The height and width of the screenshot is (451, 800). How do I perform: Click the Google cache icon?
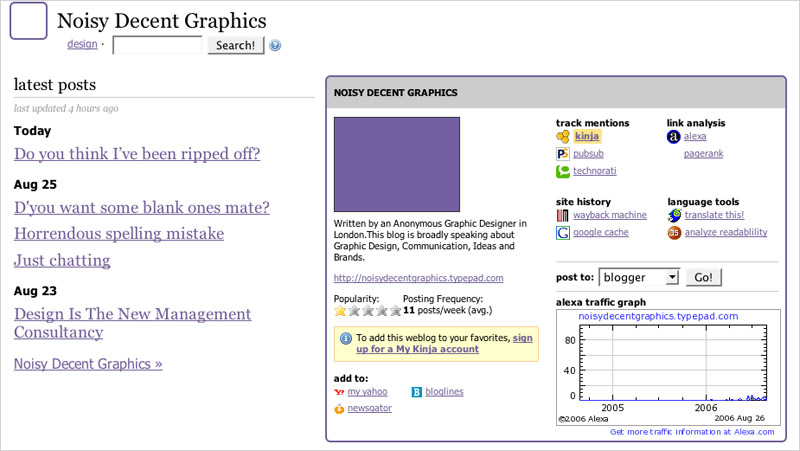563,233
